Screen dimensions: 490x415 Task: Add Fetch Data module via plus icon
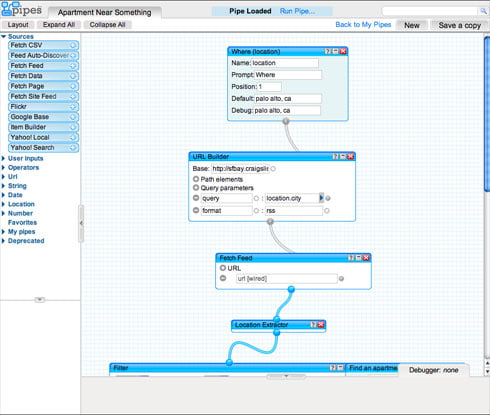click(x=73, y=76)
